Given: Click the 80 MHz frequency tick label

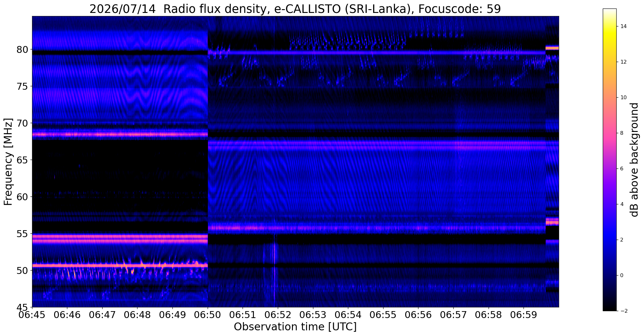Looking at the screenshot, I should [x=22, y=49].
